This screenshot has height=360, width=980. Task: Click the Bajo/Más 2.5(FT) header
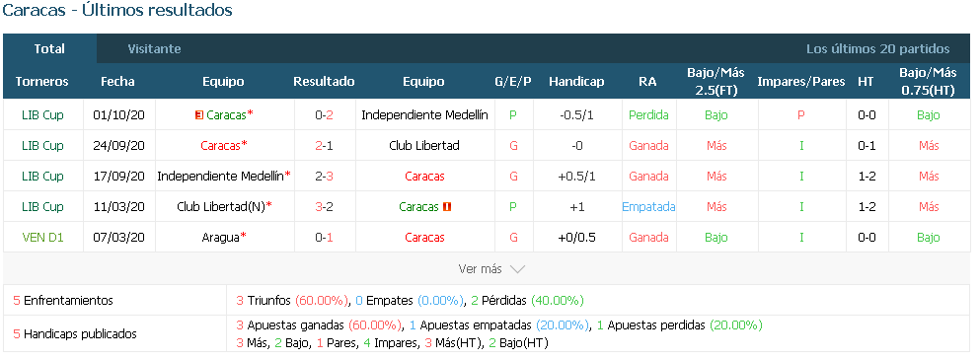(x=716, y=81)
